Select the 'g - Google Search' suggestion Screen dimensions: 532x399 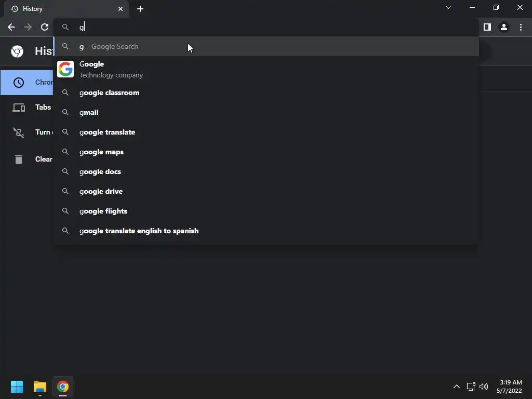point(267,46)
